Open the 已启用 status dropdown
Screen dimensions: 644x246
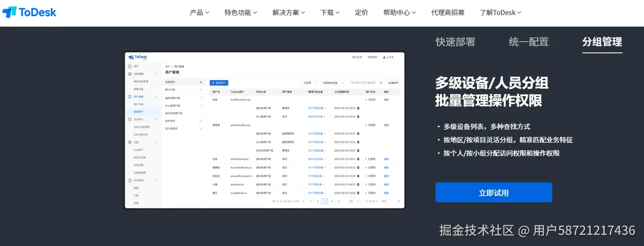pos(310,83)
